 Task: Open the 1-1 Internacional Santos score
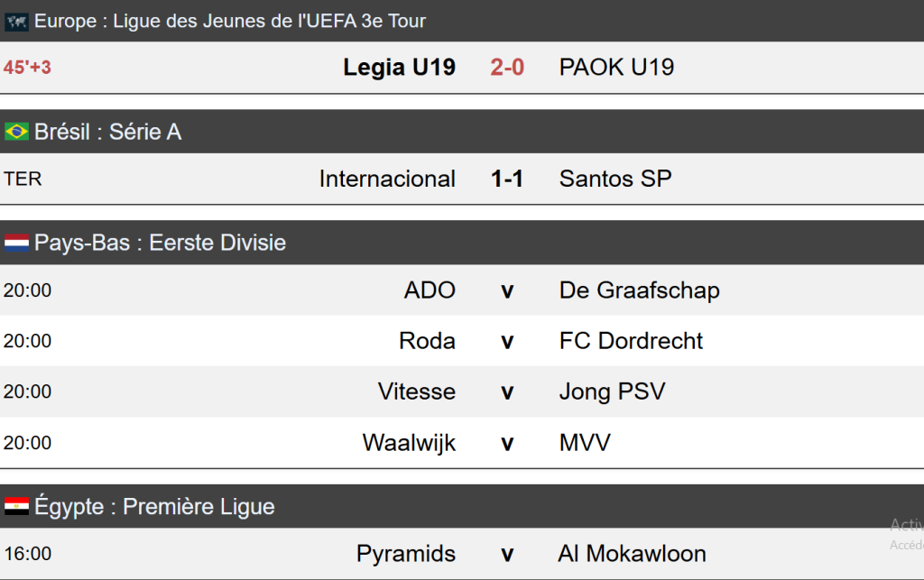click(507, 179)
